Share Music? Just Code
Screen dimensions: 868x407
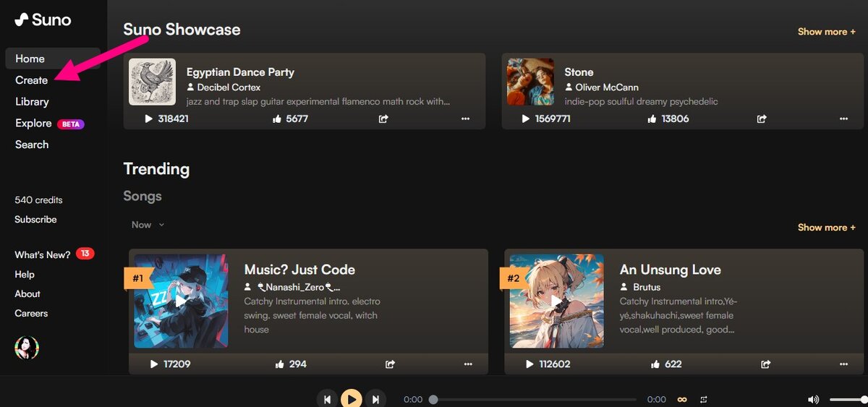390,364
